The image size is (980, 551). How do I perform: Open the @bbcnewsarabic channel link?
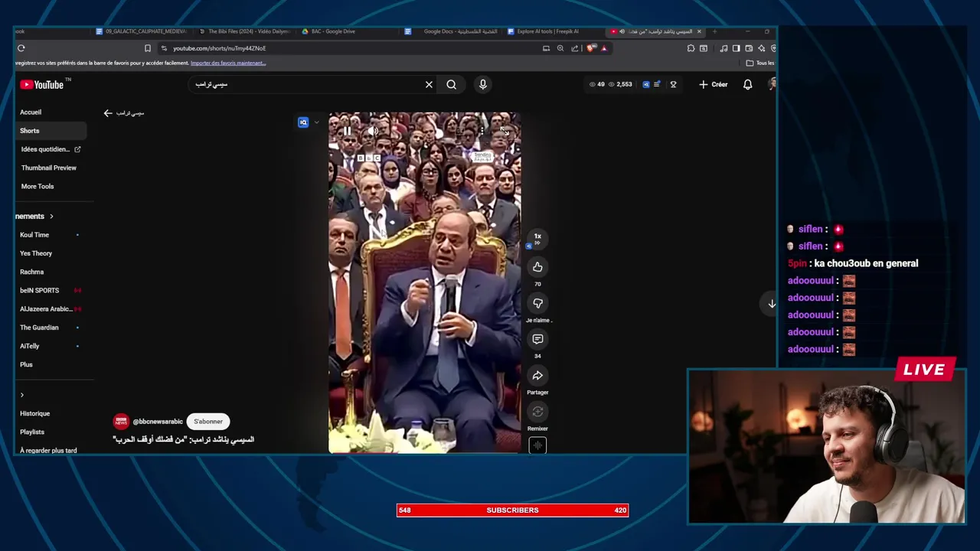tap(158, 422)
